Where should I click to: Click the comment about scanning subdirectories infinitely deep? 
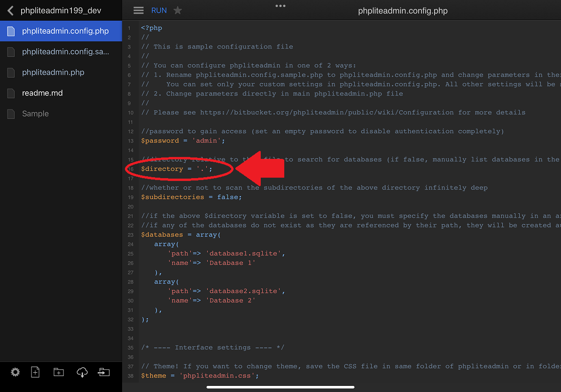point(314,188)
